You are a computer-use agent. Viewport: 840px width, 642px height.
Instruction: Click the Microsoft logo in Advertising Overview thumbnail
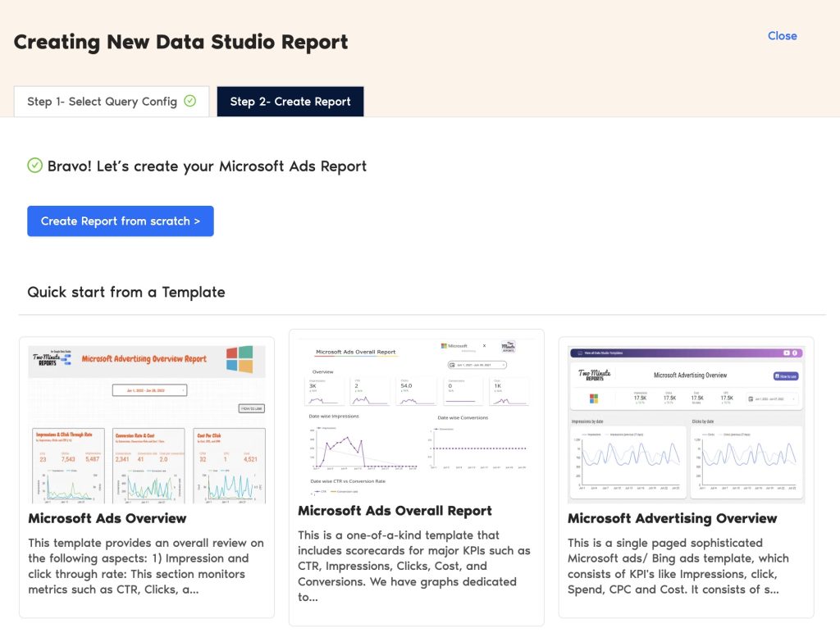[x=594, y=398]
